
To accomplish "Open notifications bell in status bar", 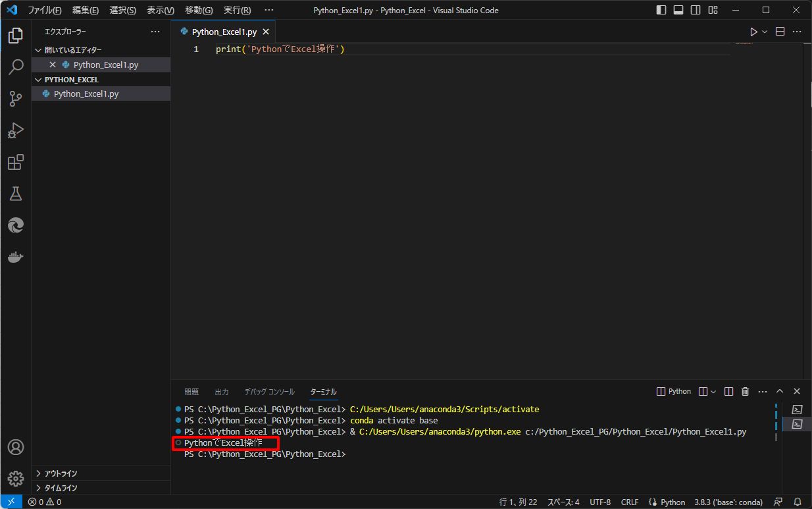I will click(798, 502).
